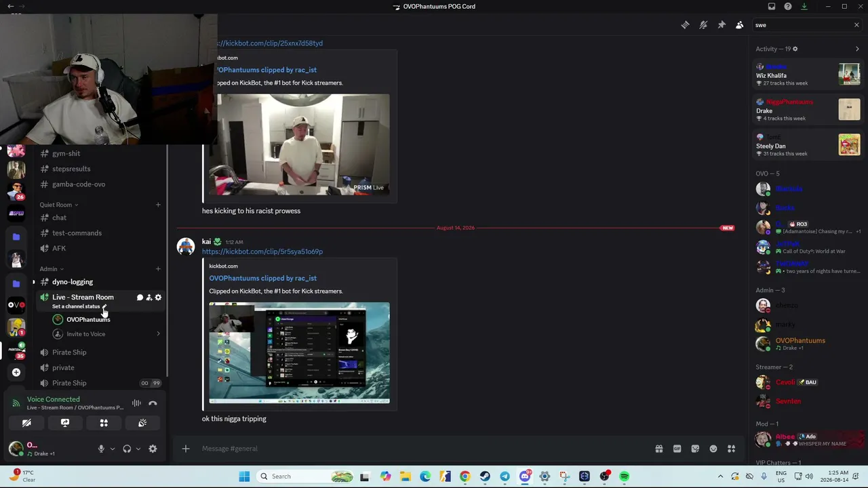Image resolution: width=868 pixels, height=488 pixels.
Task: Open kai's kickbot clip link
Action: tap(262, 251)
